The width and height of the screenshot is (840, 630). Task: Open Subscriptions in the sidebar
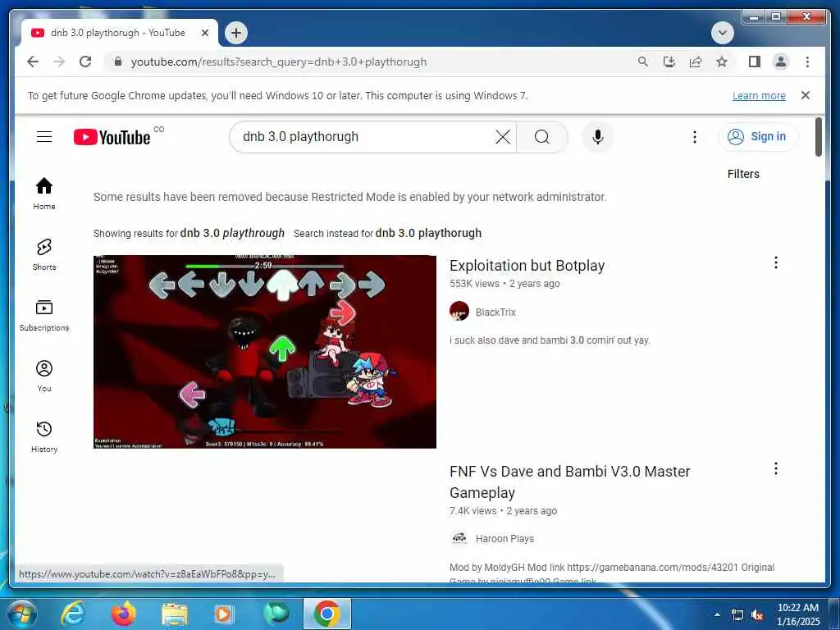44,315
